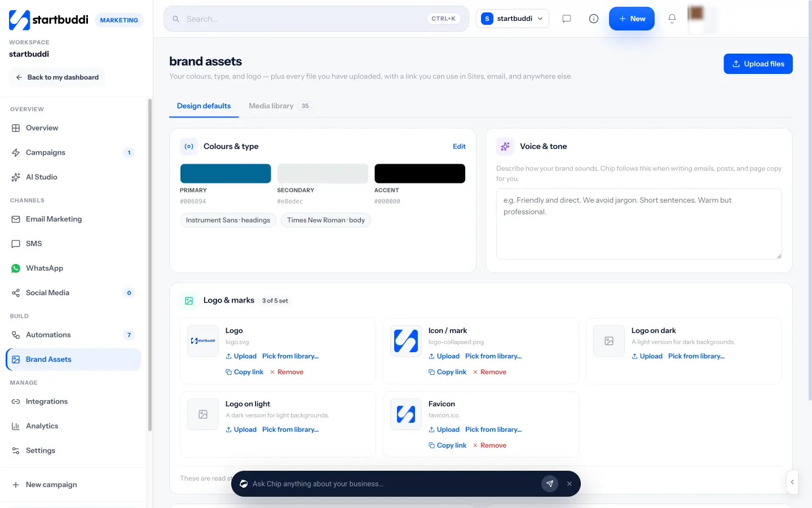Open Settings in sidebar
The width and height of the screenshot is (812, 508).
pos(73,450)
